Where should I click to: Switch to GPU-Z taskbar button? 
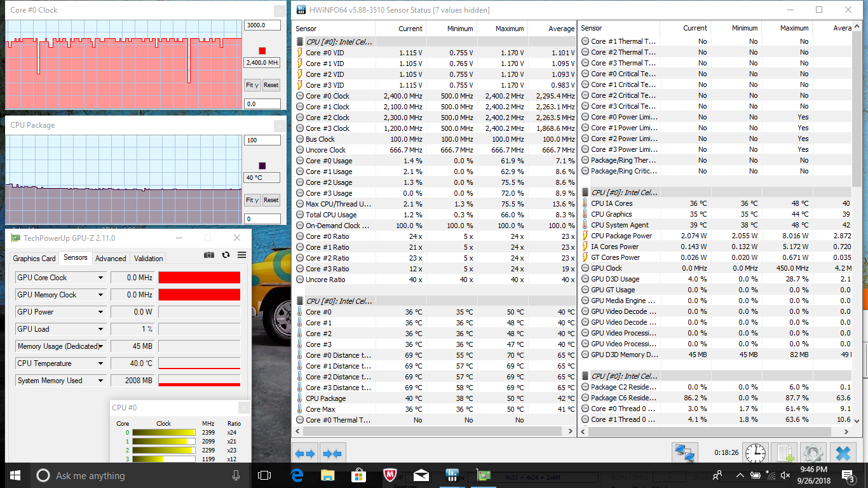484,475
